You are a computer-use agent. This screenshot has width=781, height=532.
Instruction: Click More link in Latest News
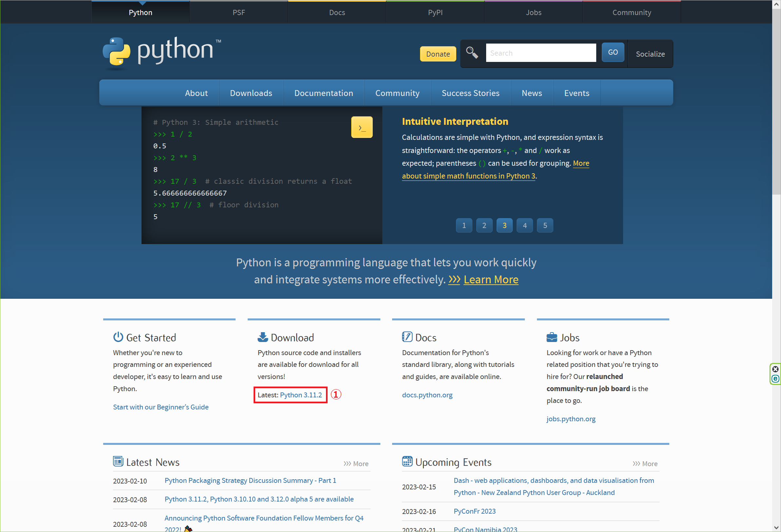click(356, 464)
